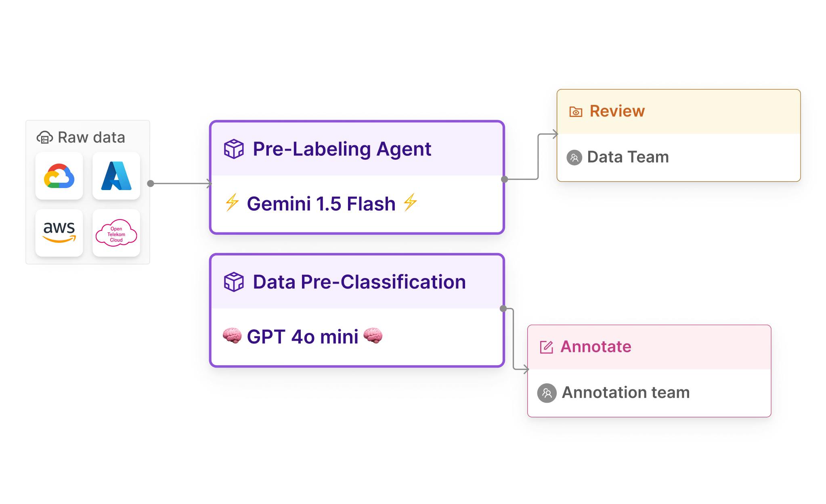Viewport: 826px width, 504px height.
Task: Select the Data Pre-Classification title
Action: point(359,282)
